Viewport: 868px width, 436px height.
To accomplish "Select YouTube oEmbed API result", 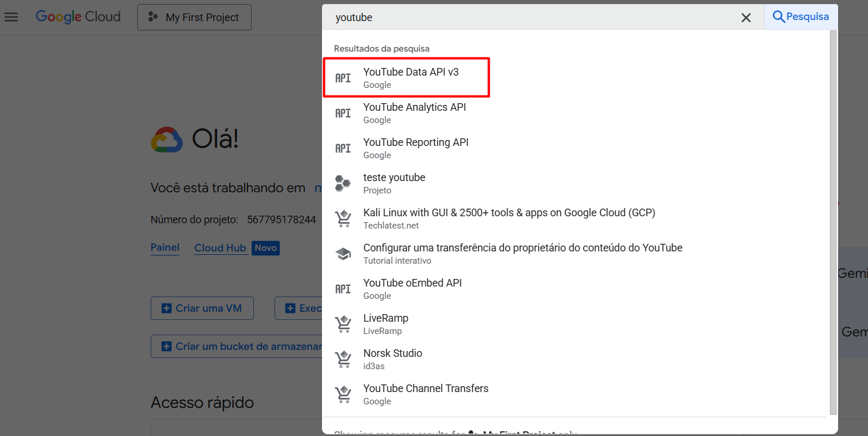I will pyautogui.click(x=576, y=289).
